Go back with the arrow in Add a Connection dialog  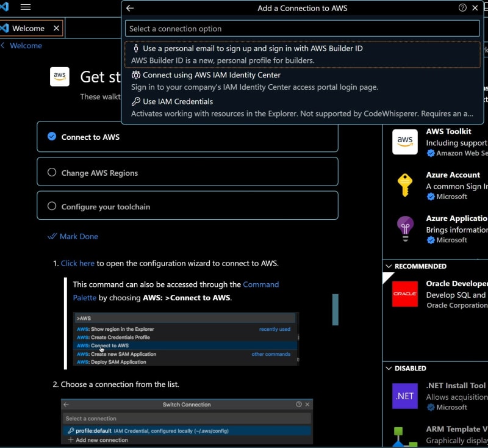click(130, 8)
